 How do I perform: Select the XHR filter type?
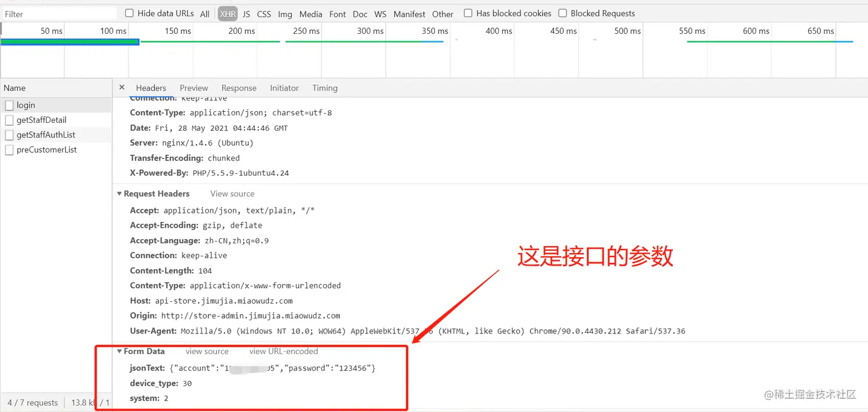(228, 14)
